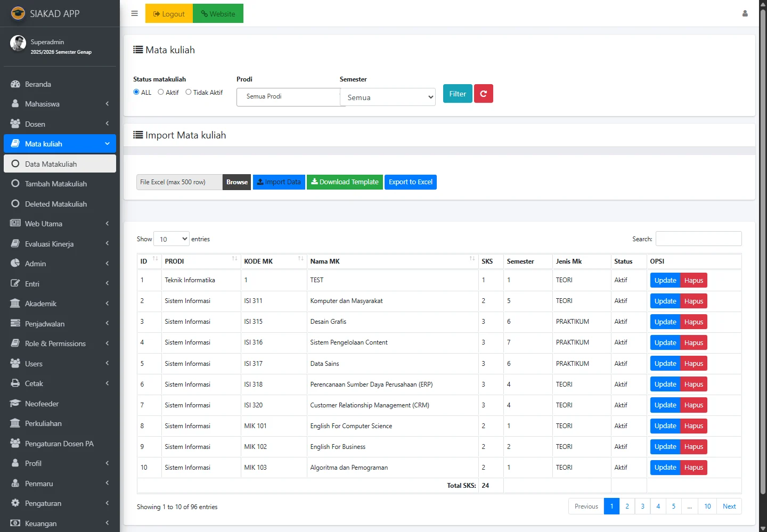Screen dimensions: 767x532
Task: Click the red reset refresh icon button
Action: 483,94
